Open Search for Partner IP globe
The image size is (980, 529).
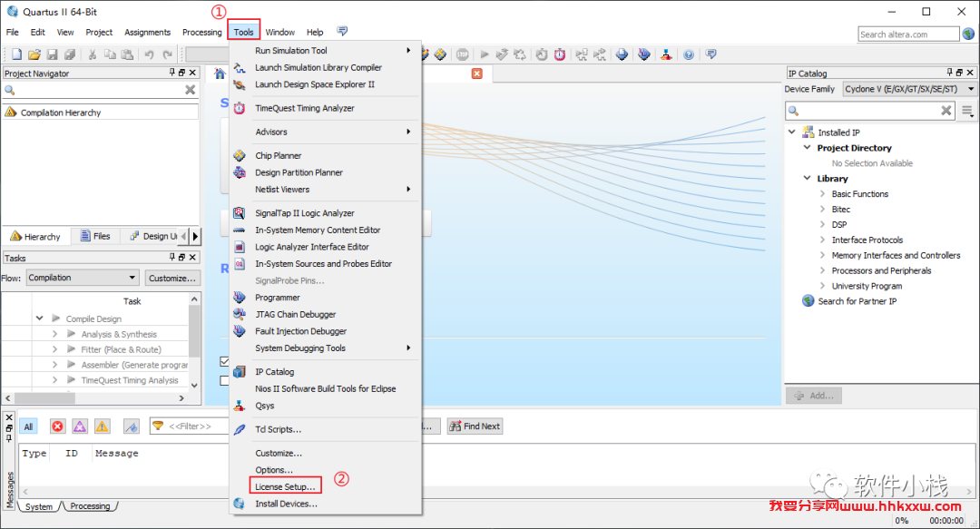(x=808, y=301)
